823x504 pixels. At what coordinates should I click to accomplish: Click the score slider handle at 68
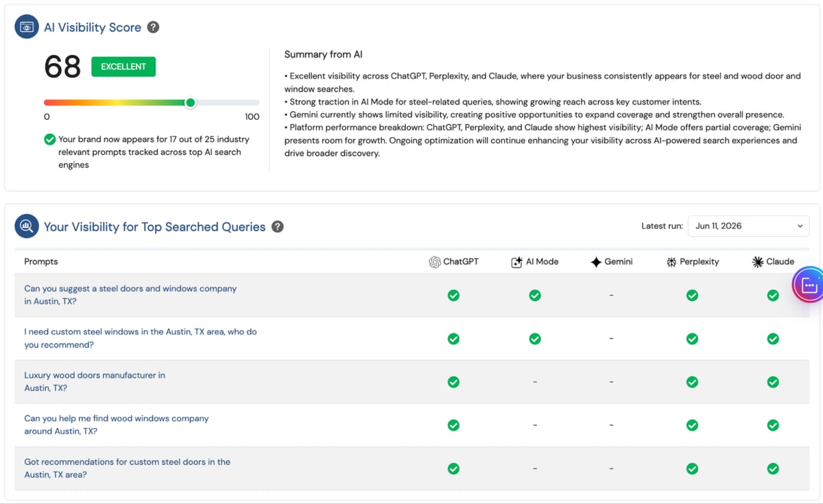[191, 103]
